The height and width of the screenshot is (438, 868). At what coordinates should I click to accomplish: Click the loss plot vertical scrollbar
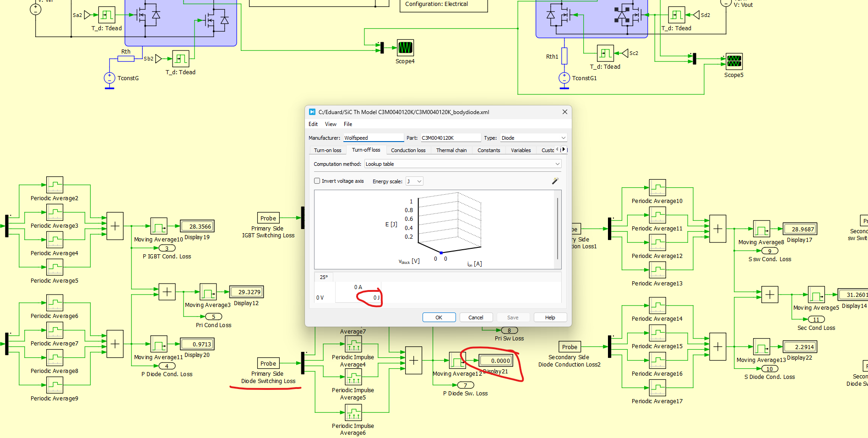click(x=558, y=229)
